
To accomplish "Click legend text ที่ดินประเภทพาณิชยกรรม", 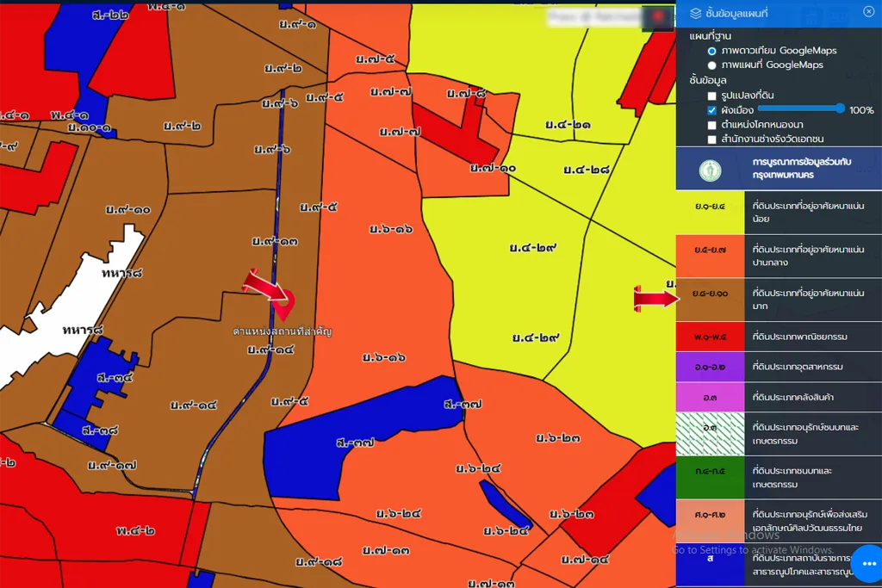I will (799, 337).
